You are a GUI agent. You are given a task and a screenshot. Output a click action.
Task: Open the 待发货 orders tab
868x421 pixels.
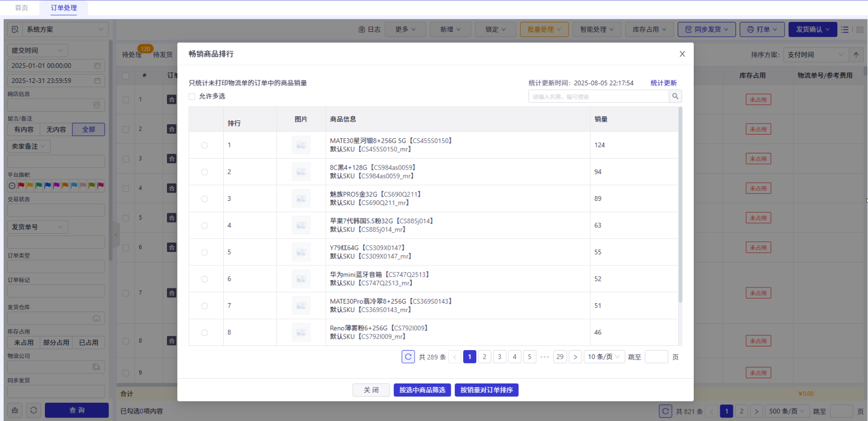pos(163,55)
